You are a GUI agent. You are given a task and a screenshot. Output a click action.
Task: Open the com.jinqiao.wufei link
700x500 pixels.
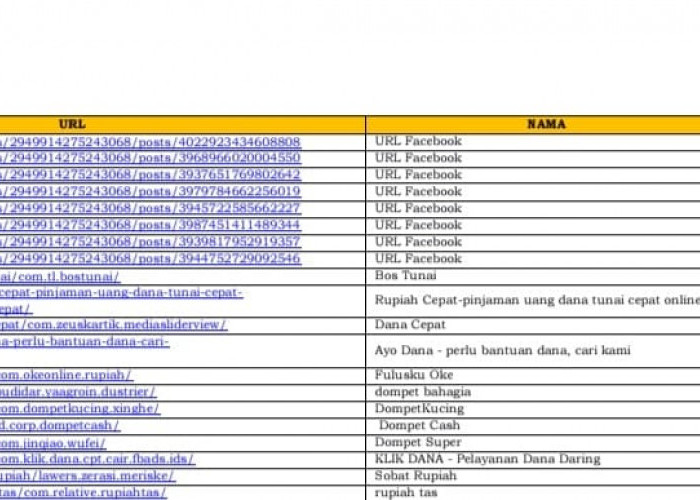coord(53,443)
